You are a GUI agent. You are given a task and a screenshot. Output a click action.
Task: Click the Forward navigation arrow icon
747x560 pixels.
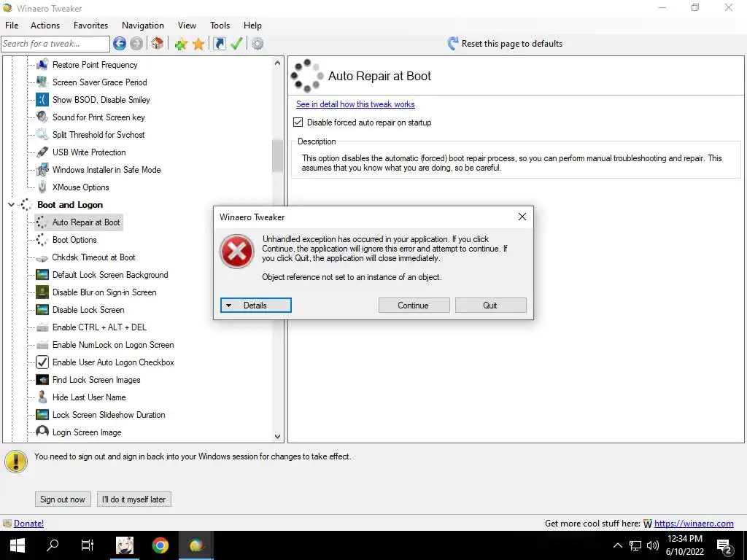click(136, 44)
